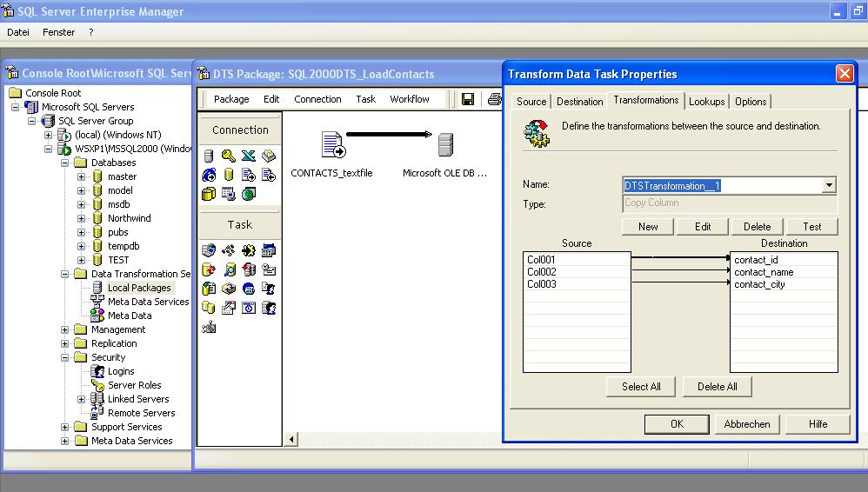Add a Dynamic Properties task
868x492 pixels.
[209, 327]
